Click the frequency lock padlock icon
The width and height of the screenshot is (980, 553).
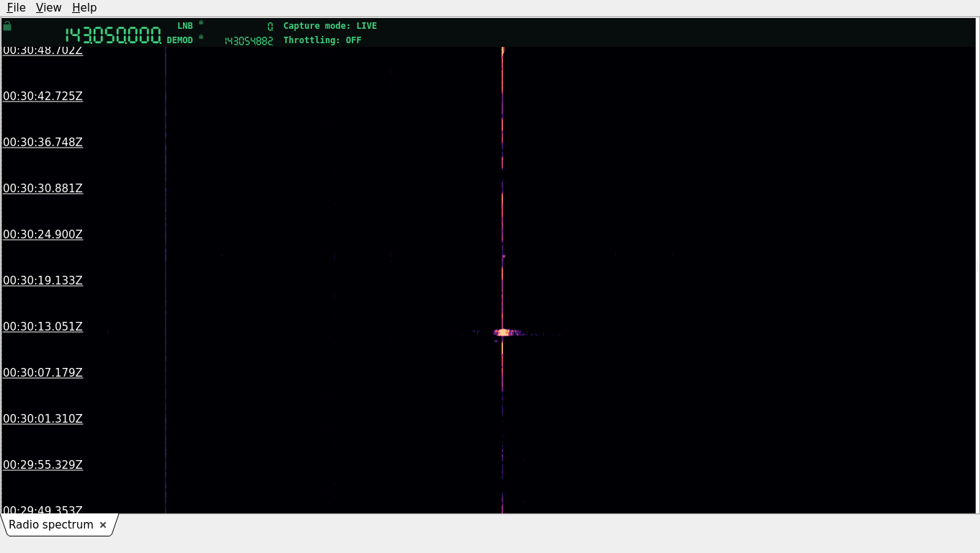click(7, 27)
